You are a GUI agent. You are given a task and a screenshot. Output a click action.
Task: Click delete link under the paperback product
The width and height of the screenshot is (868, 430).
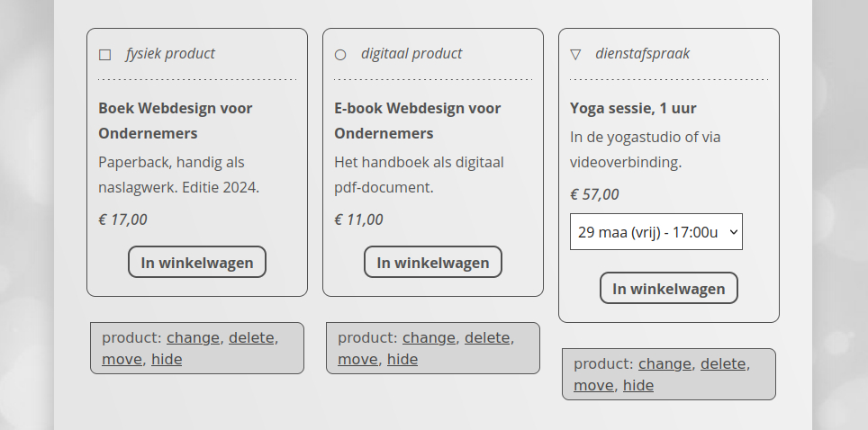(251, 338)
